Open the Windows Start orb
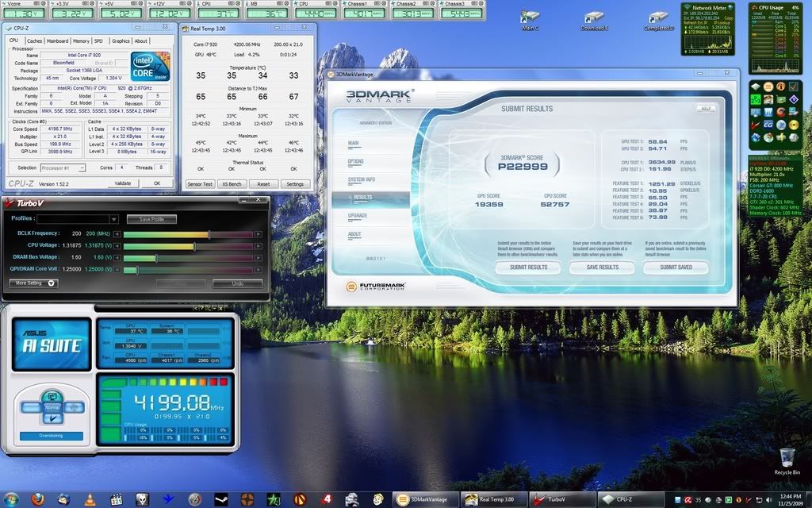812x508 pixels. point(11,500)
